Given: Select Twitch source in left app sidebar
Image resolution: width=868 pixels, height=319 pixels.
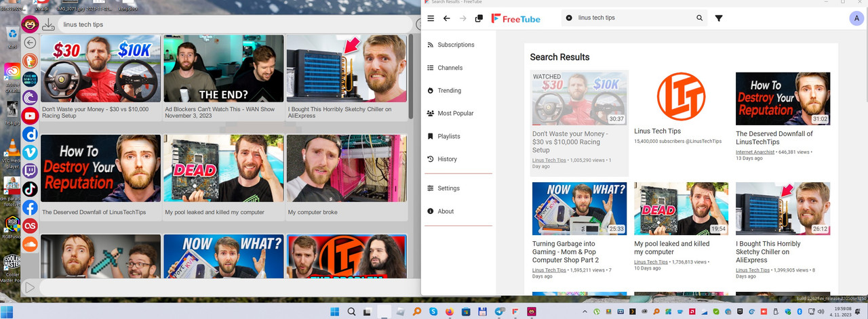Looking at the screenshot, I should point(30,171).
